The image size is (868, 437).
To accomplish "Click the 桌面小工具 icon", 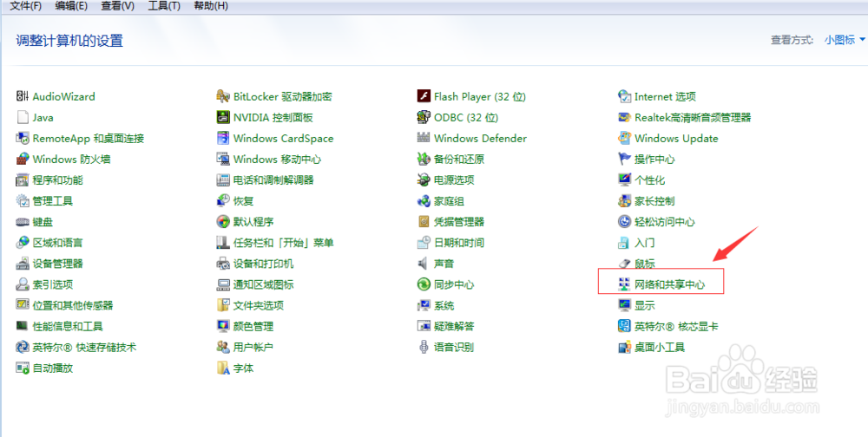I will (x=624, y=348).
